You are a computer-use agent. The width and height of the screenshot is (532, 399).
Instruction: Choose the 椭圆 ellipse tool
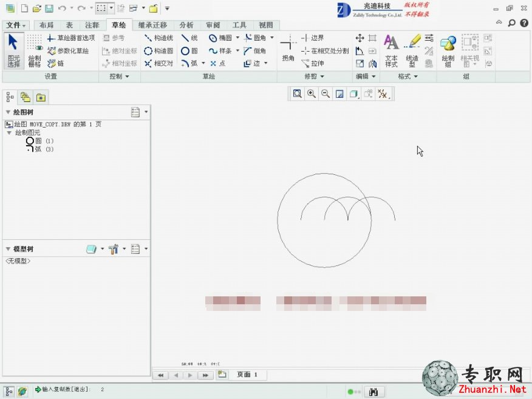tap(220, 38)
